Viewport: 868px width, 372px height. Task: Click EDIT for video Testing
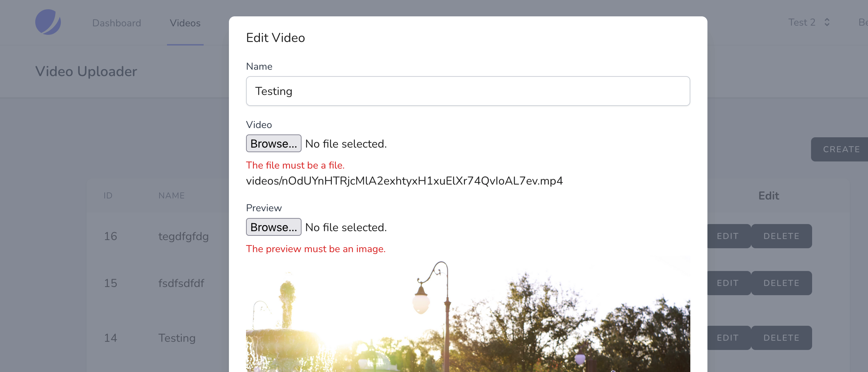point(728,338)
